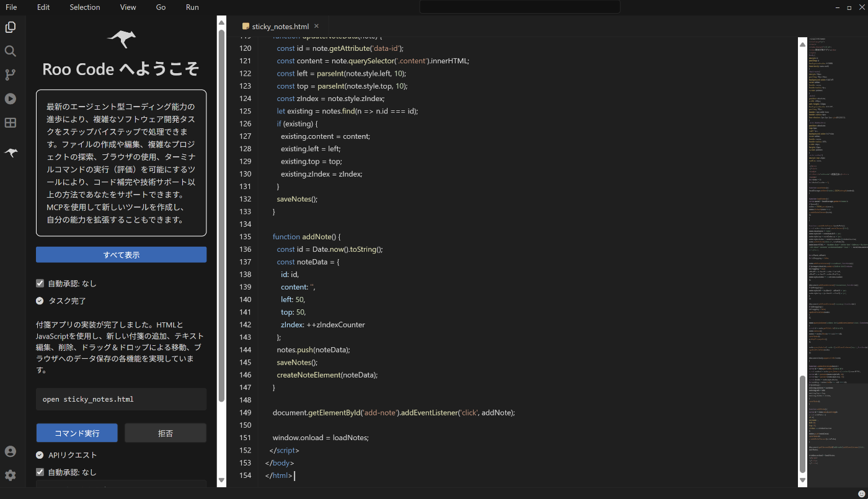Click the コマンド実行 button
The image size is (868, 499).
pos(77,433)
